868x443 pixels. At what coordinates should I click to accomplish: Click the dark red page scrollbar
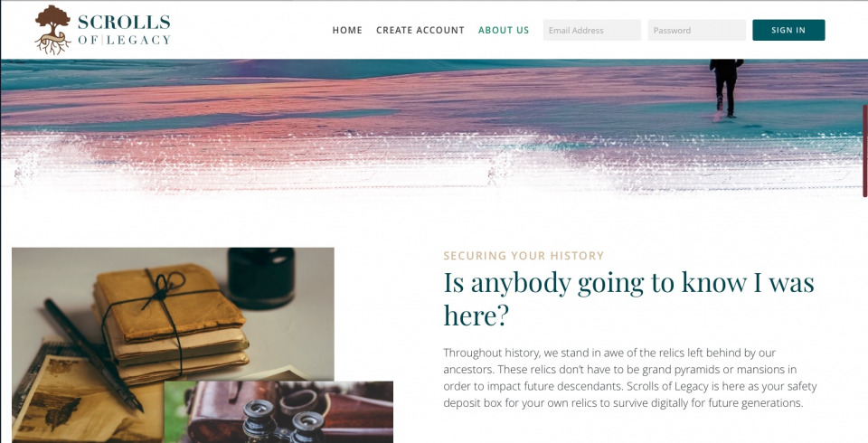point(864,151)
